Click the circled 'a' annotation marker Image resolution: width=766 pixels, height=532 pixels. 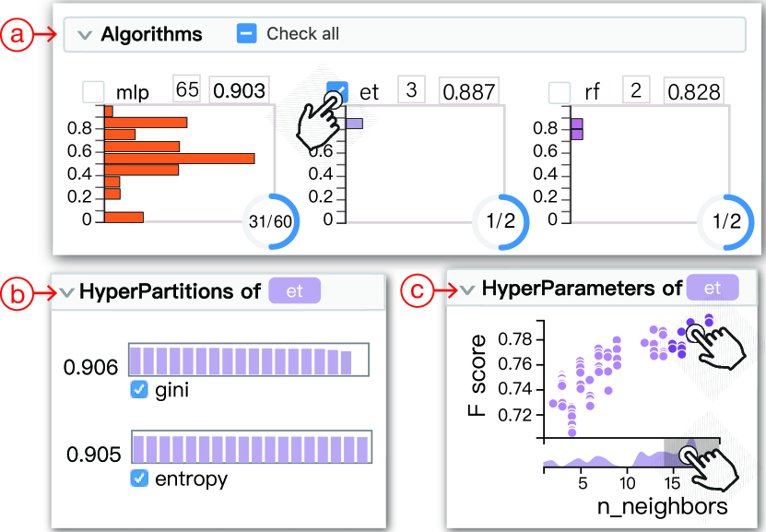[18, 35]
